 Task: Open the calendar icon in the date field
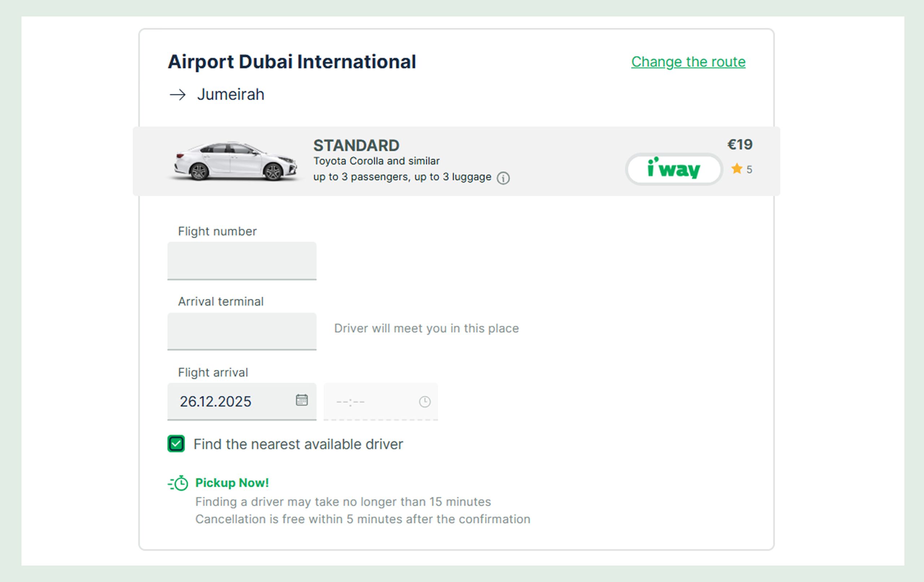302,400
